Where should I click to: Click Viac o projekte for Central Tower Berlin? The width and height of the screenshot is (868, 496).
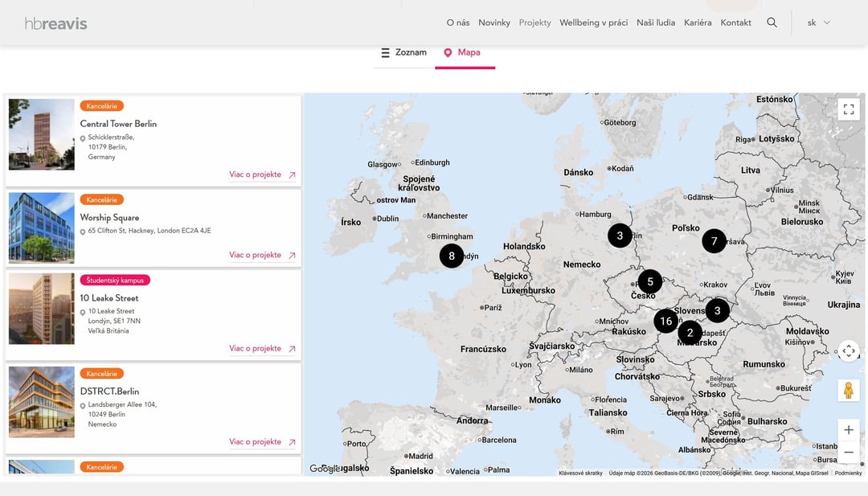tap(256, 174)
